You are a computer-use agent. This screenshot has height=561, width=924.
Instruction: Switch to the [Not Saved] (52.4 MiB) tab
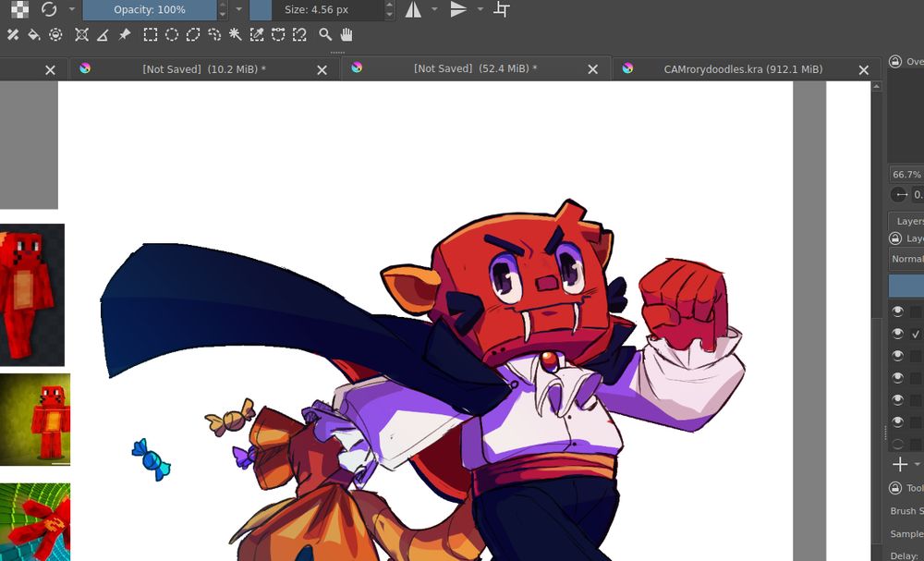tap(475, 68)
